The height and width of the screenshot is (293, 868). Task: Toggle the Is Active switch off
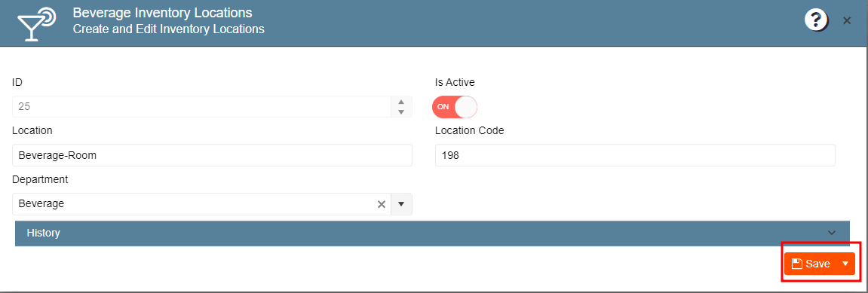click(455, 107)
